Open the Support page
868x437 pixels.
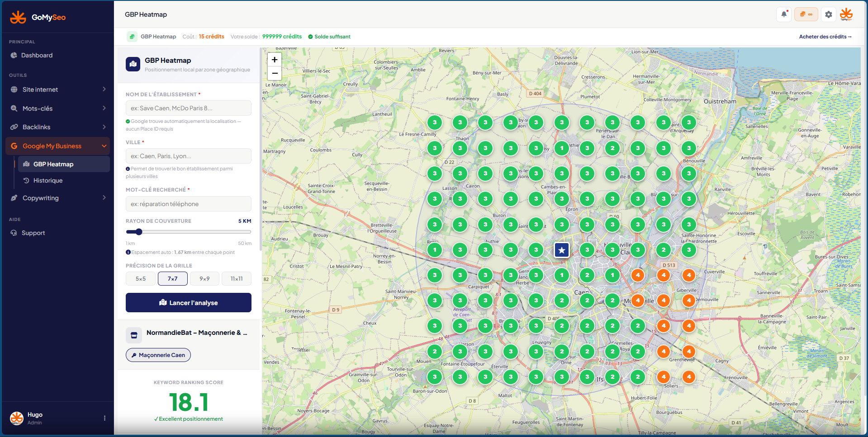point(57,233)
